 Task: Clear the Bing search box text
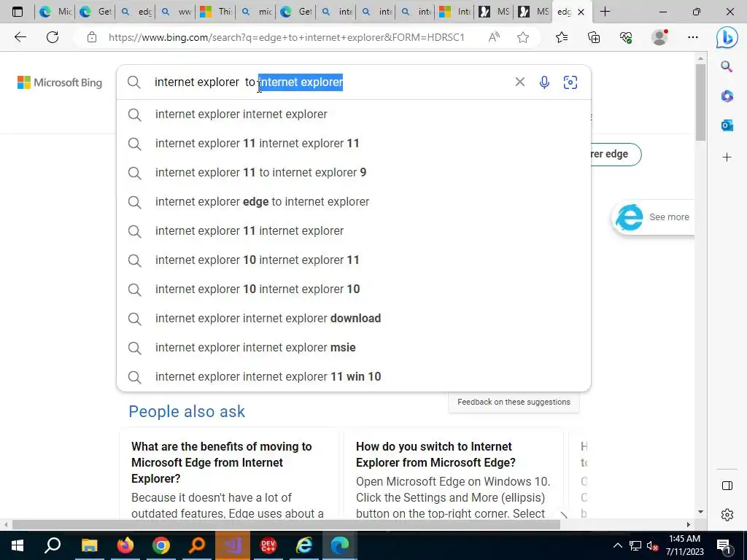(x=519, y=82)
